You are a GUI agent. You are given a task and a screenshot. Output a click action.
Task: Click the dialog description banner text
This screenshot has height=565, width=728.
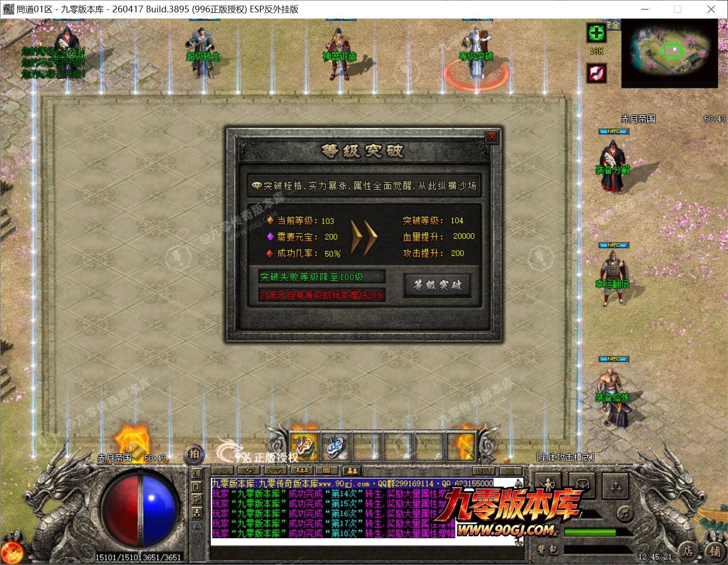pos(364,185)
